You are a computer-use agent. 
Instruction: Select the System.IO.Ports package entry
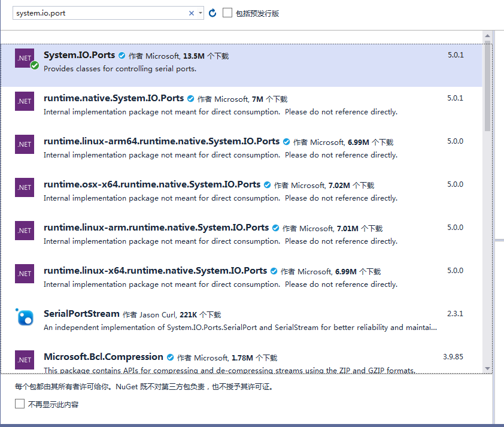pyautogui.click(x=239, y=62)
